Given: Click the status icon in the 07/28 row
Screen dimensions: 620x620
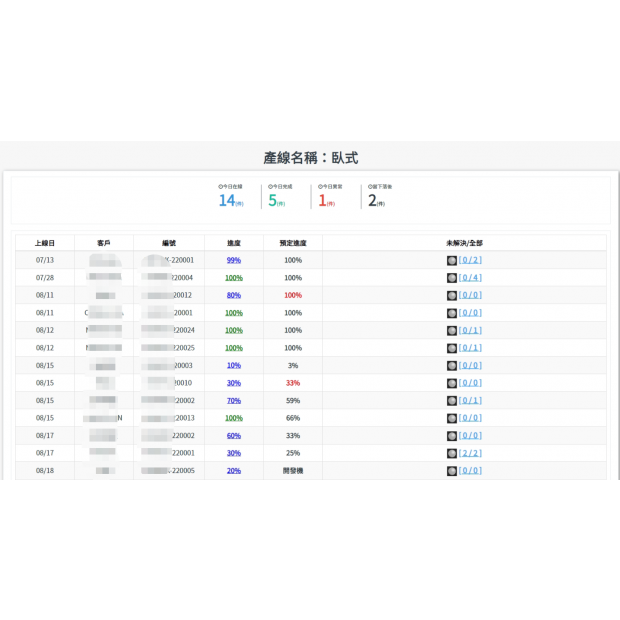Looking at the screenshot, I should pyautogui.click(x=452, y=278).
